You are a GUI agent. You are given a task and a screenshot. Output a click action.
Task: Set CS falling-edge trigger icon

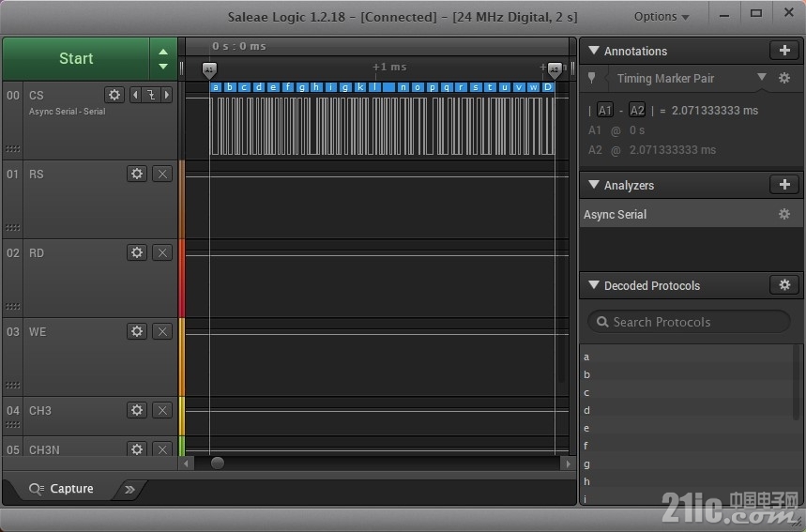coord(151,95)
